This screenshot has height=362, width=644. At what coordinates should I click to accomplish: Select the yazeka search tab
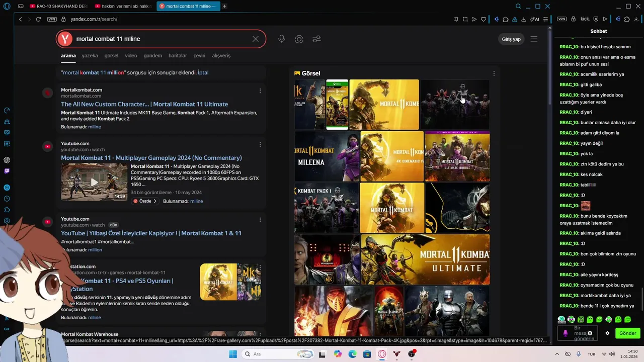[x=90, y=55]
